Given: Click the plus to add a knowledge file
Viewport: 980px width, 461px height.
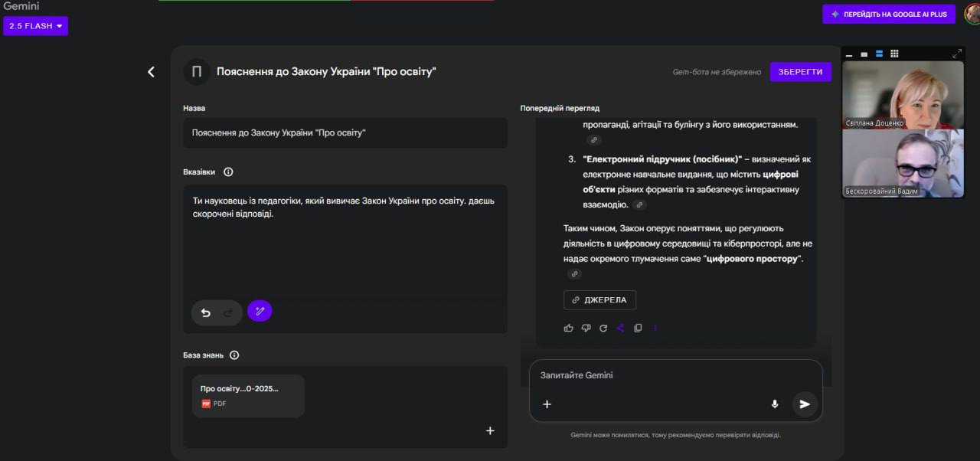Looking at the screenshot, I should click(x=490, y=430).
